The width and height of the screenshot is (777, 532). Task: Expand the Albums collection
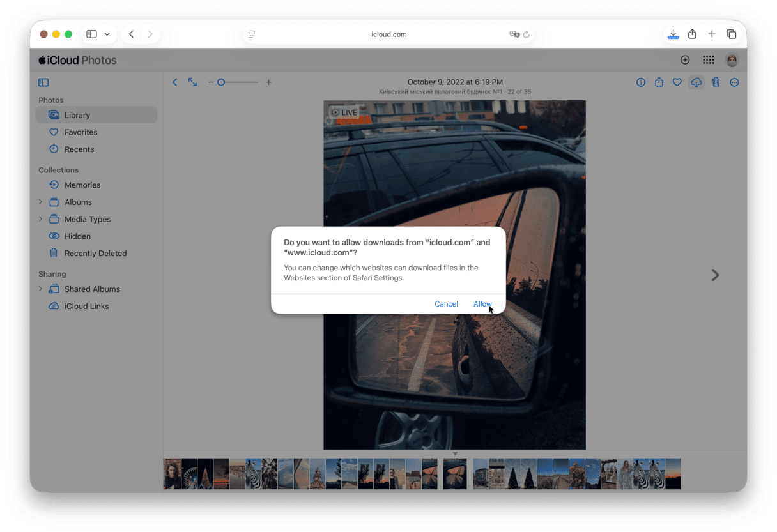(x=40, y=202)
